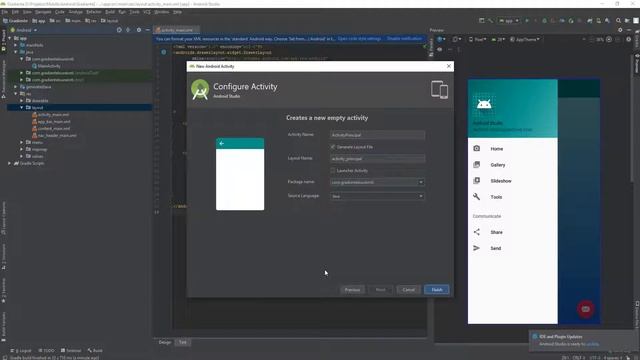The image size is (640, 360).
Task: Click the collapse all icon in Project panel
Action: coord(128,30)
